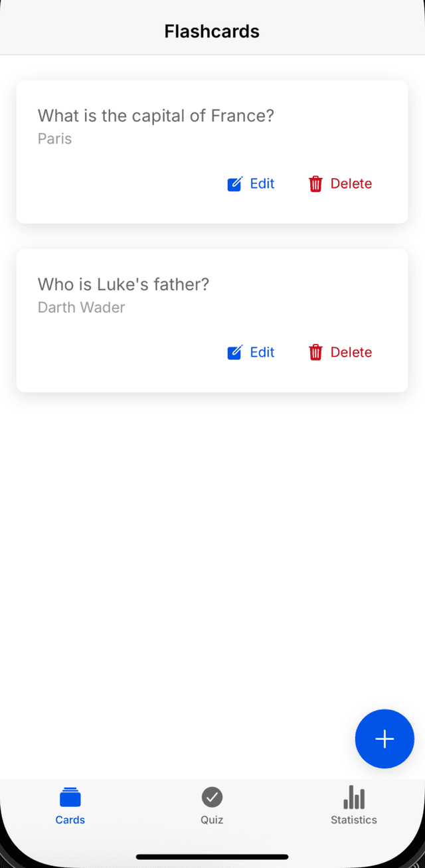
Task: Tap the trash icon on Luke's father card
Action: point(315,352)
